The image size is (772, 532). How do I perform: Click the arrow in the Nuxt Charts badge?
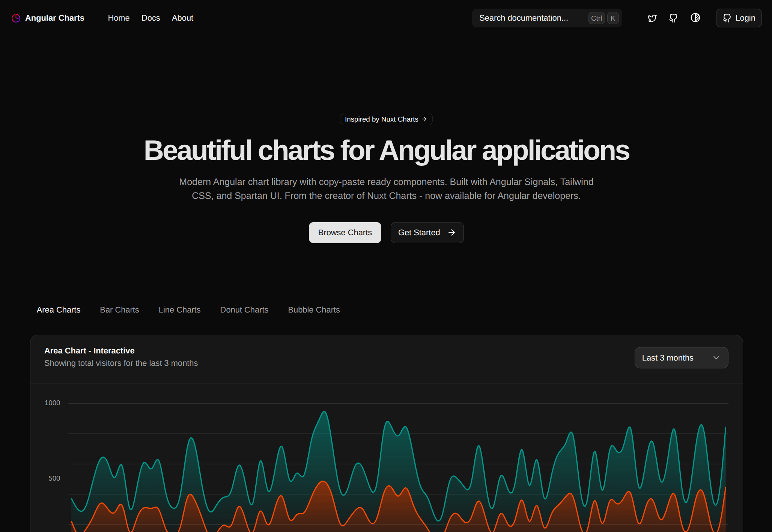tap(425, 119)
